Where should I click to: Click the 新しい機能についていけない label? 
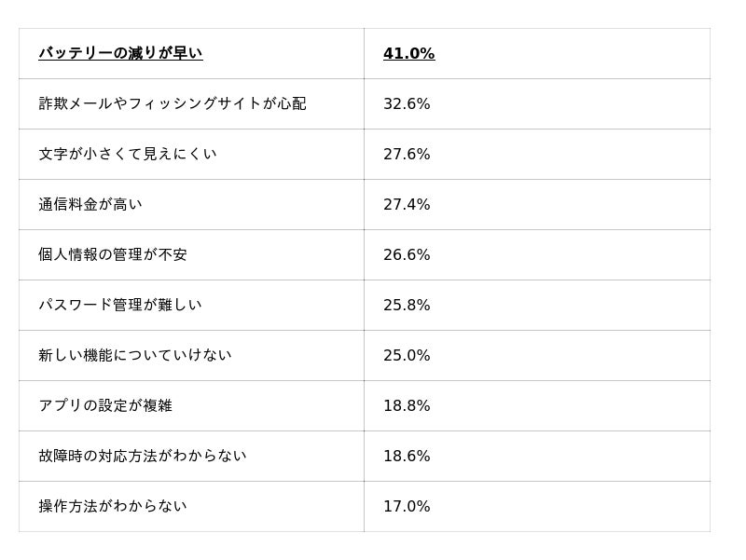(x=135, y=355)
